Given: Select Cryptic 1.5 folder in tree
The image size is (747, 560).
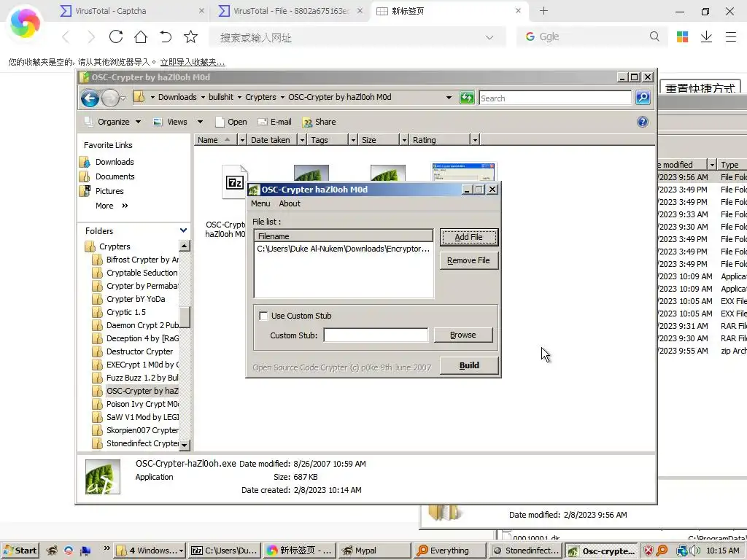Looking at the screenshot, I should coord(119,312).
